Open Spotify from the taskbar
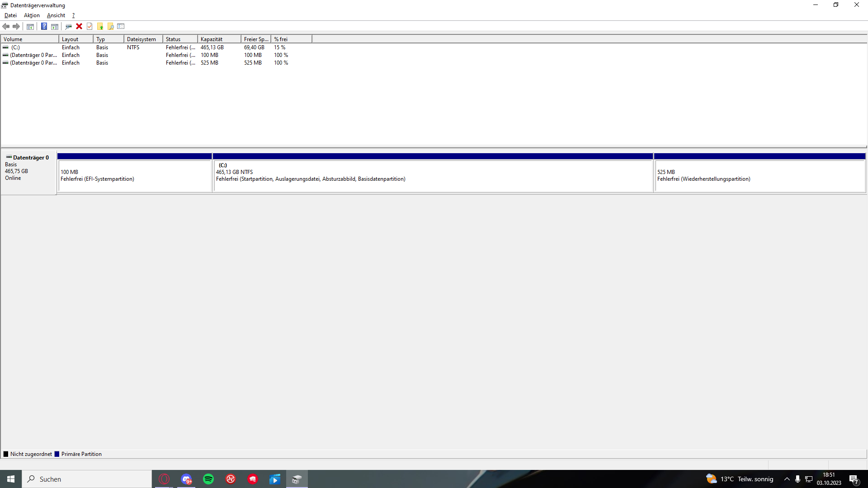This screenshot has width=868, height=488. (208, 479)
